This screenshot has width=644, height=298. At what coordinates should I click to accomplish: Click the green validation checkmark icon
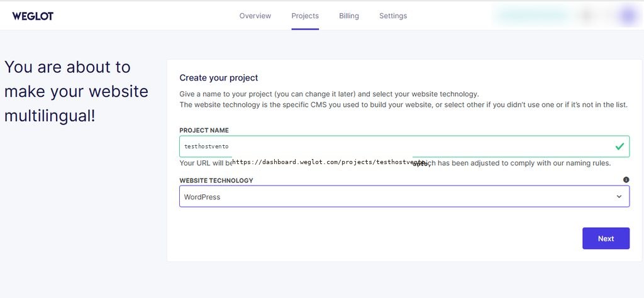(x=619, y=146)
